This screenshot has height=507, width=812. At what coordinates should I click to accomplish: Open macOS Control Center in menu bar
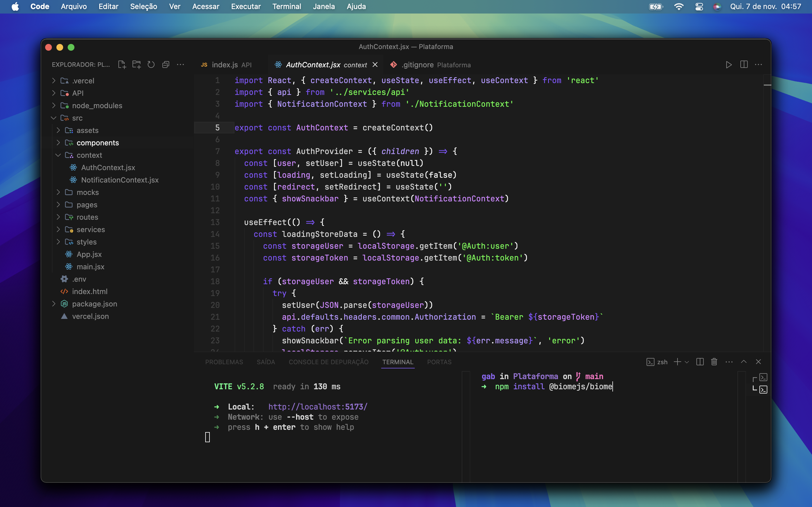pyautogui.click(x=699, y=7)
